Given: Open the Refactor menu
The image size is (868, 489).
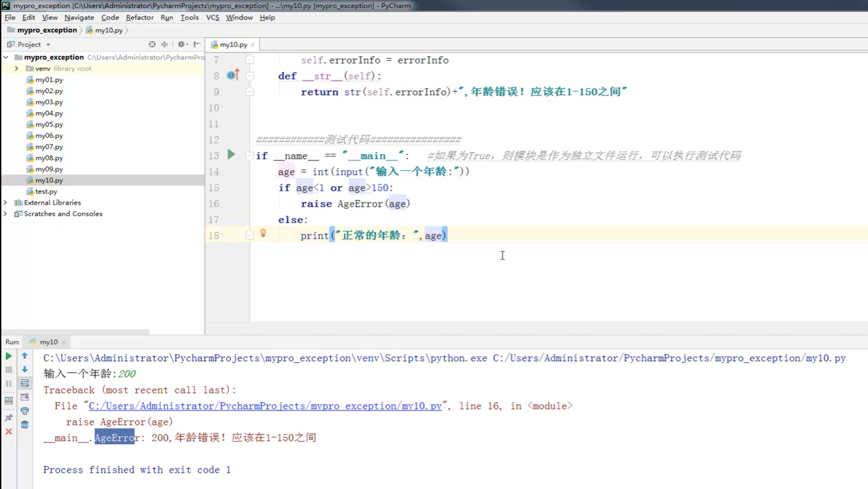Looking at the screenshot, I should pos(140,17).
